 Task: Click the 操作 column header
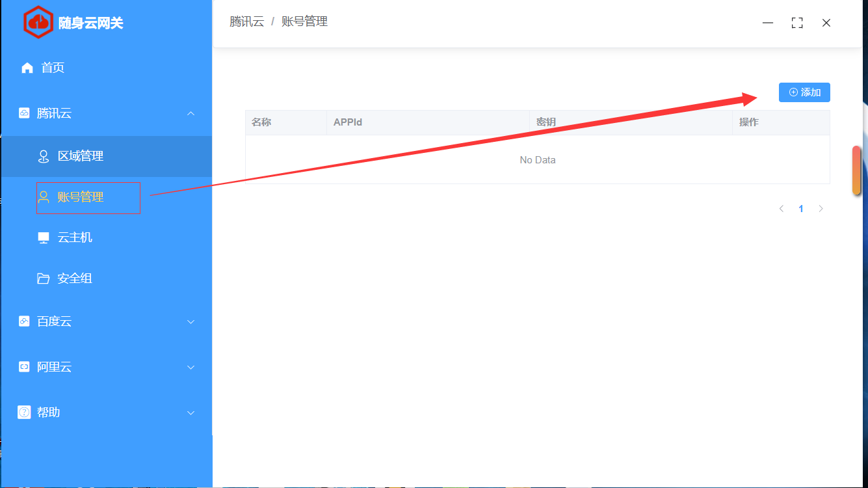point(749,122)
